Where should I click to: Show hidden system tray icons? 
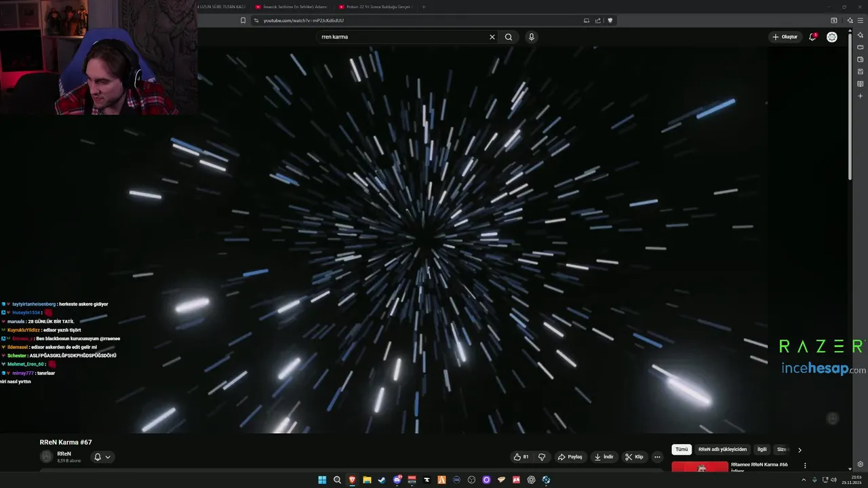point(804,480)
